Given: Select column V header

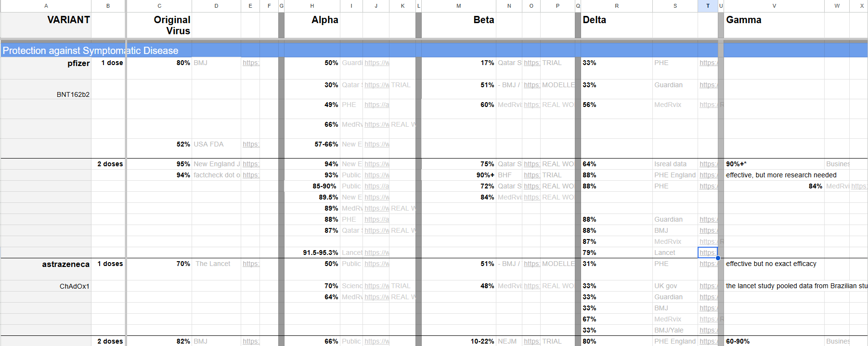Looking at the screenshot, I should [774, 6].
